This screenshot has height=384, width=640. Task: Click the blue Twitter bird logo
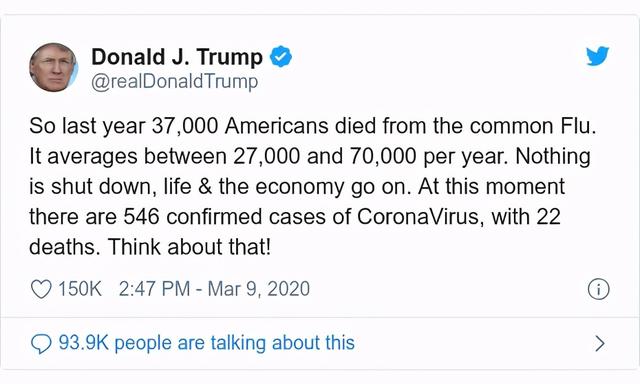pyautogui.click(x=598, y=56)
